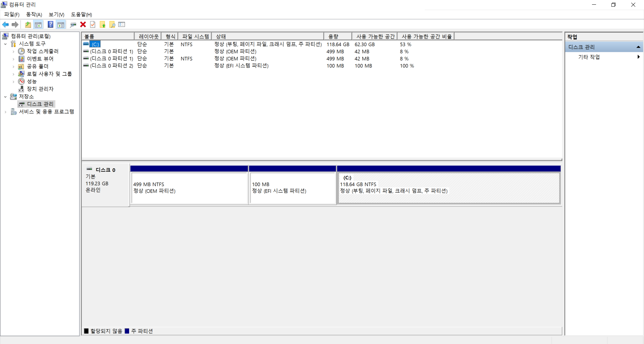The width and height of the screenshot is (644, 344).
Task: Collapse the 디스크 관리 section in 작업 pane
Action: click(638, 47)
